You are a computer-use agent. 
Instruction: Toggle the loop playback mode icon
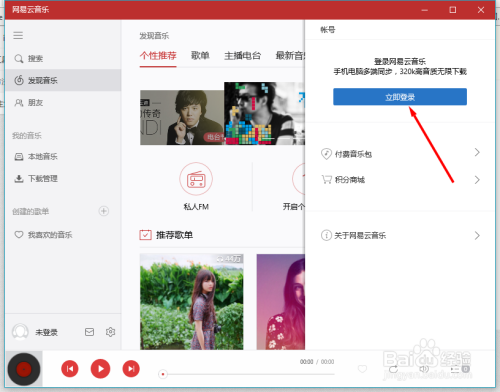tap(393, 369)
